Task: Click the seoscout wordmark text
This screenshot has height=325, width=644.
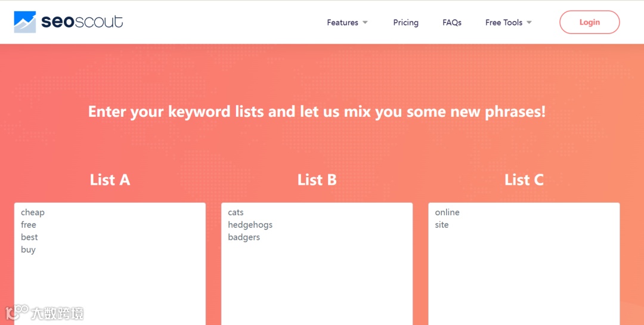Action: [x=82, y=22]
